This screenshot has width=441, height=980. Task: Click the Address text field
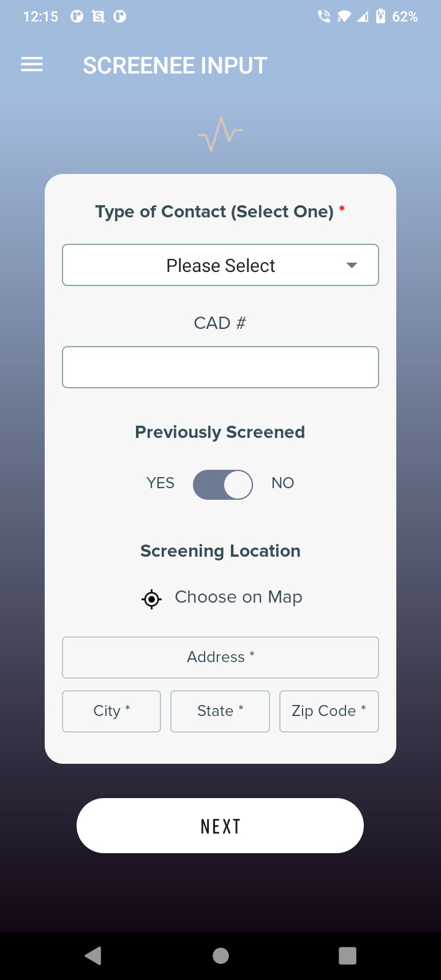coord(221,658)
